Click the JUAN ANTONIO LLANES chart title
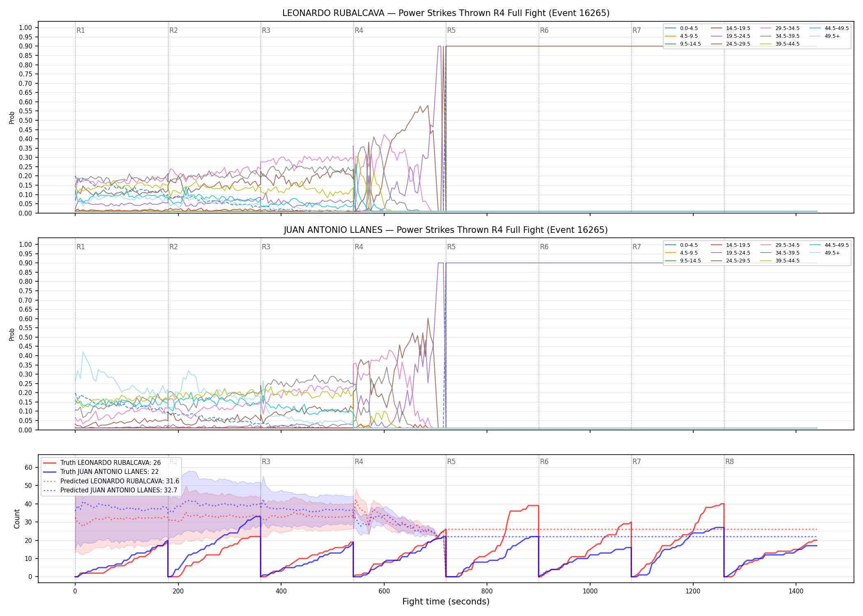863x616 pixels. (446, 230)
